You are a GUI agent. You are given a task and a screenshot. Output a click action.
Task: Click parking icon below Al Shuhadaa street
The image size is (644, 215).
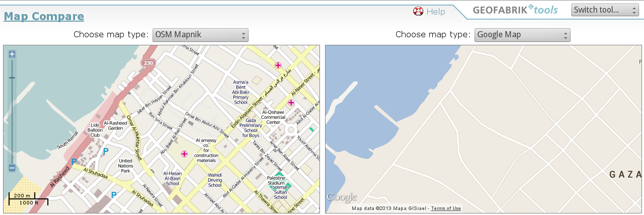point(114,194)
